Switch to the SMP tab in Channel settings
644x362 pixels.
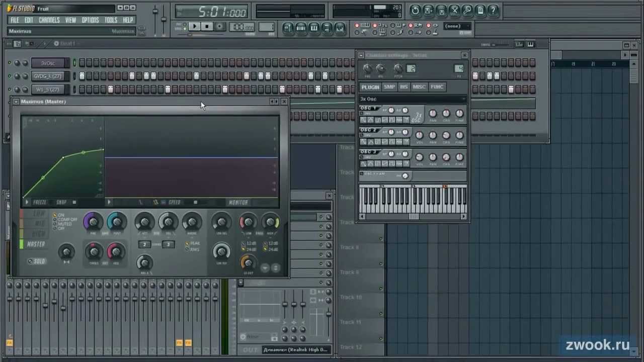(x=389, y=87)
